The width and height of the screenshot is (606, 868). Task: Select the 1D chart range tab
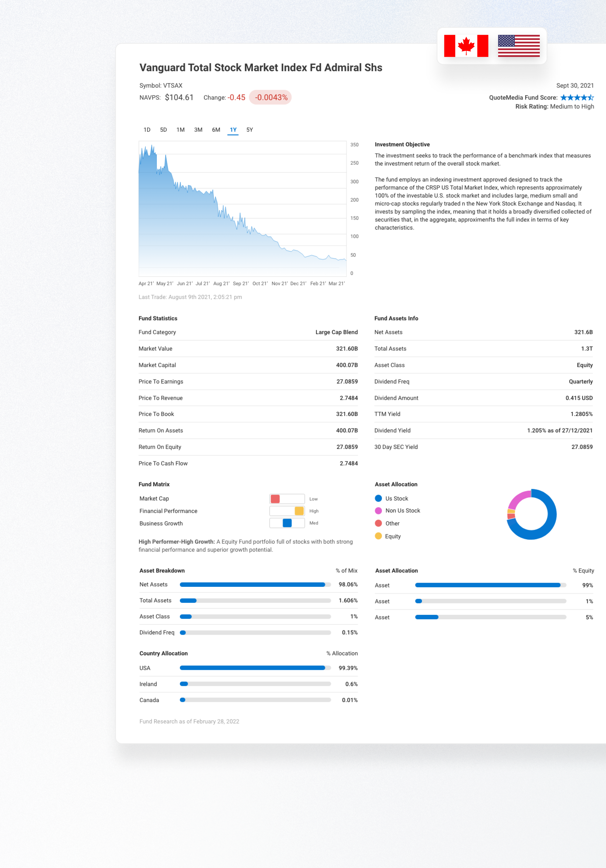147,130
